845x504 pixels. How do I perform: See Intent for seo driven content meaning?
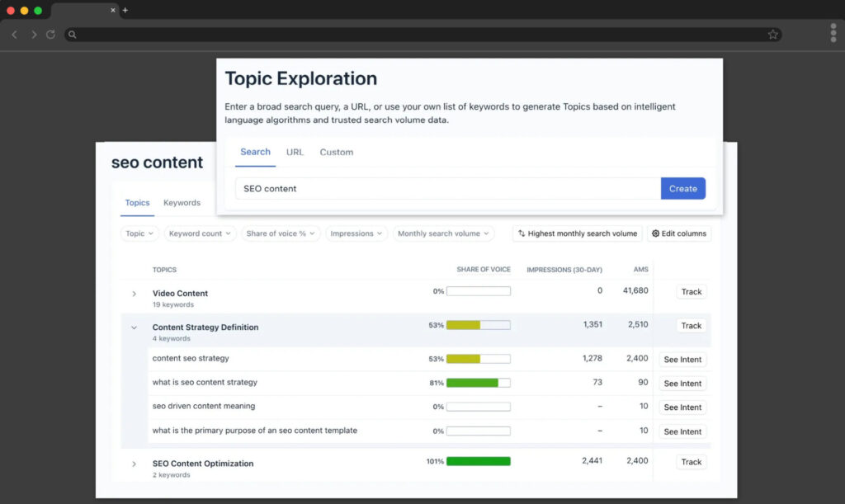[x=682, y=407]
